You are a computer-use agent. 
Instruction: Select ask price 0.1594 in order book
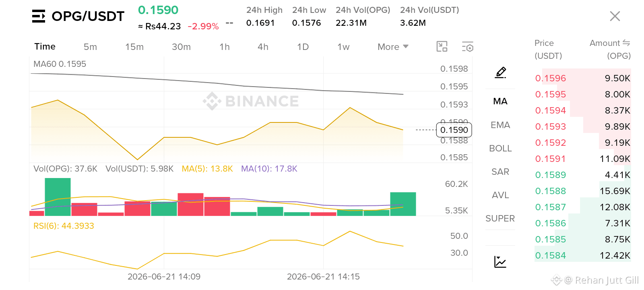click(551, 110)
